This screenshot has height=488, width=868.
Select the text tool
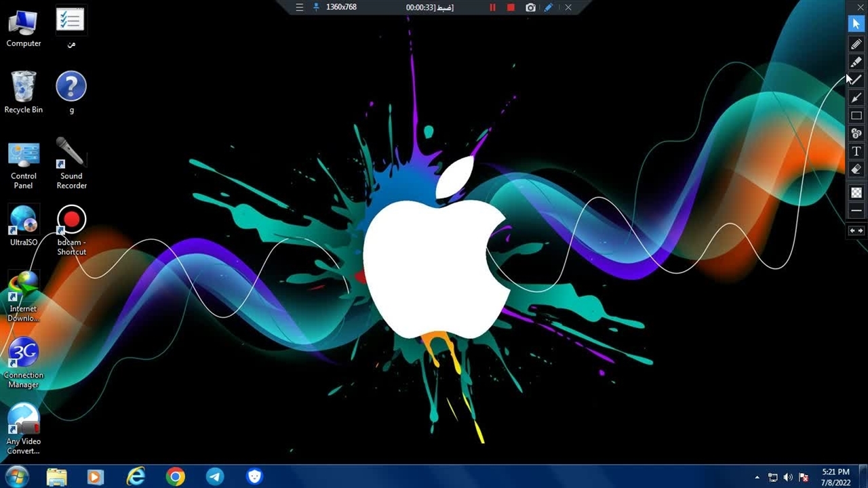(856, 151)
